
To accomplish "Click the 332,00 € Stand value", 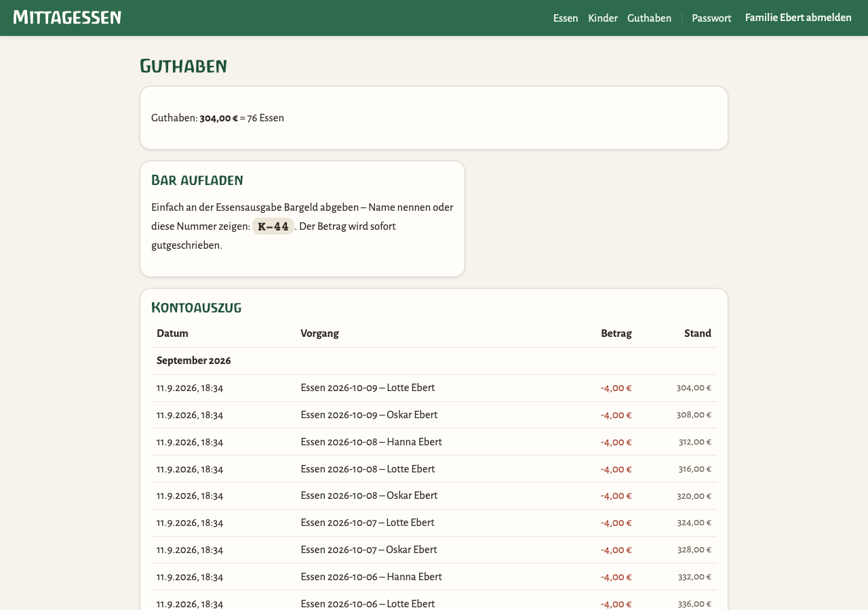I will [x=694, y=577].
